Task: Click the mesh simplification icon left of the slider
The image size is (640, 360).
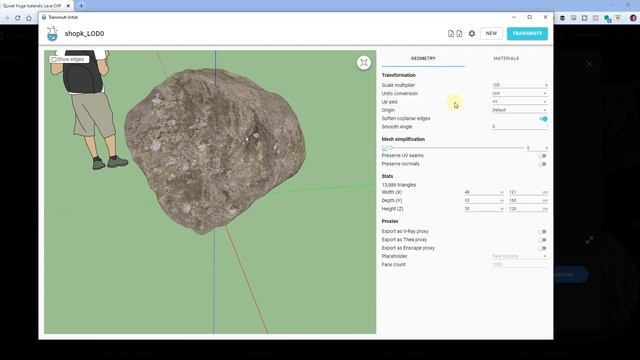Action: coord(384,148)
